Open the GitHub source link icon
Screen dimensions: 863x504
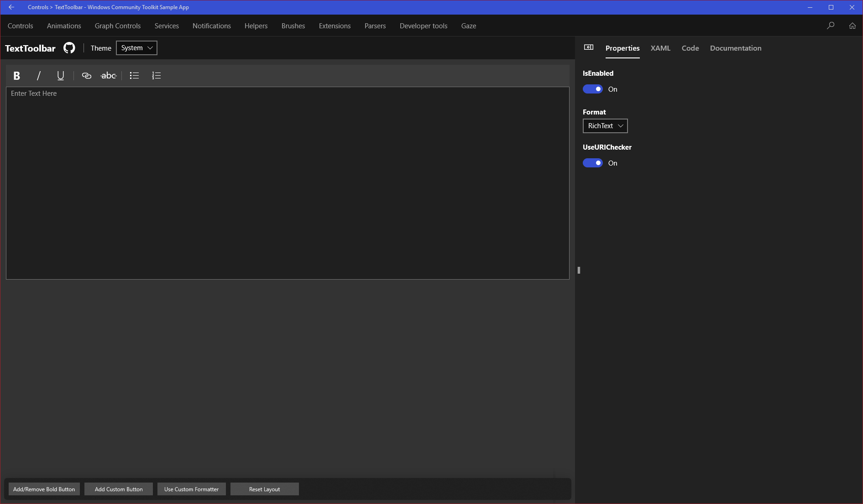click(x=69, y=48)
